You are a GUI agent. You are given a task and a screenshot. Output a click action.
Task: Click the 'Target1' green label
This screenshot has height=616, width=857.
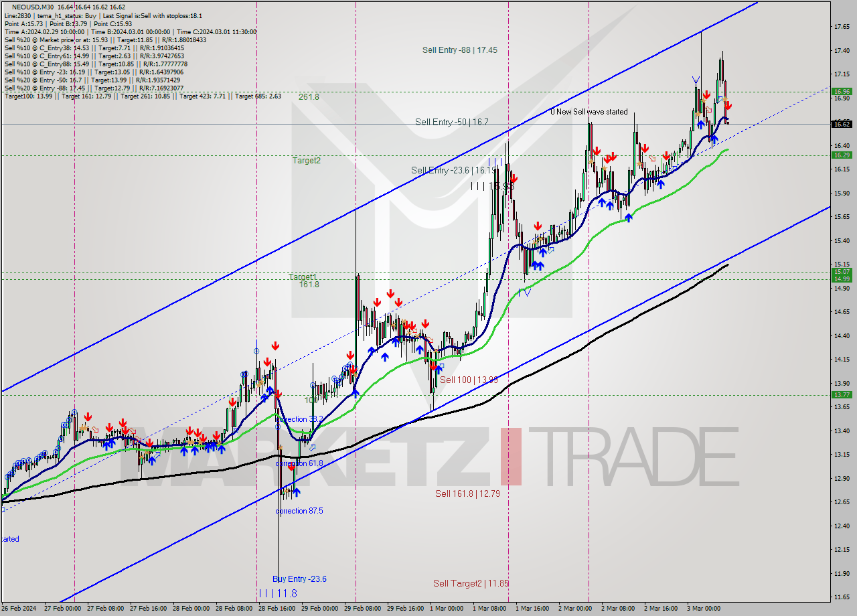[x=303, y=277]
